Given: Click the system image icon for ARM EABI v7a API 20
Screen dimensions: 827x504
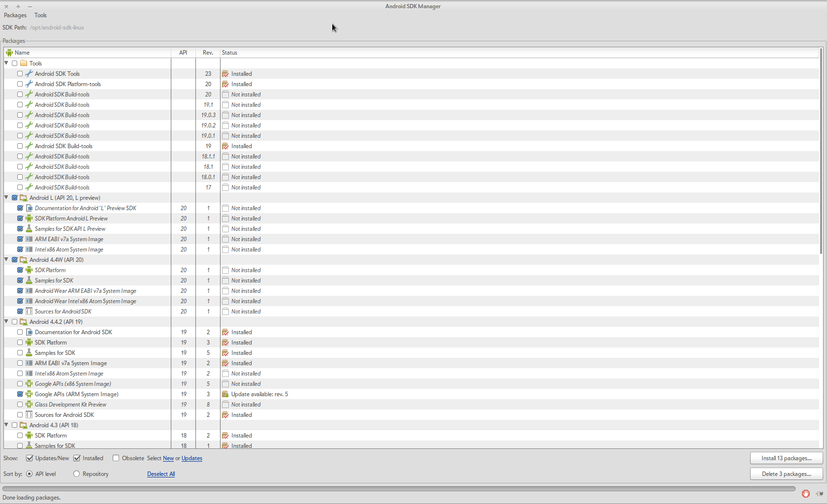Looking at the screenshot, I should [x=29, y=239].
